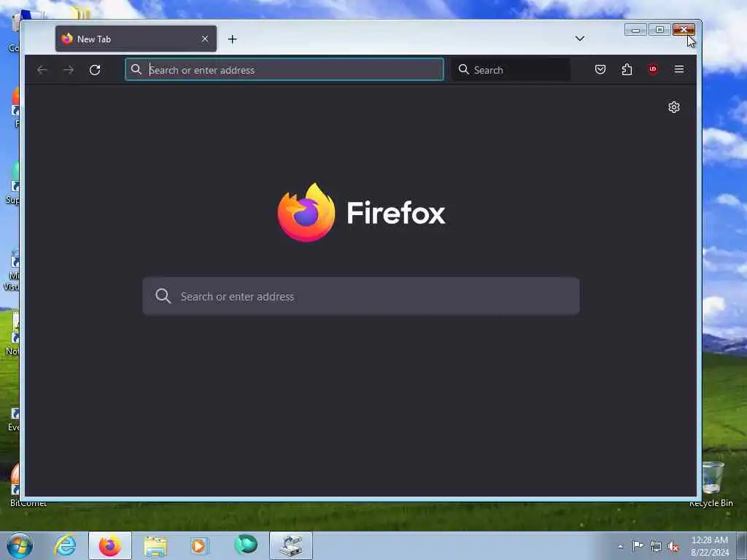Open Windows Media Player from taskbar
747x560 pixels.
click(199, 545)
